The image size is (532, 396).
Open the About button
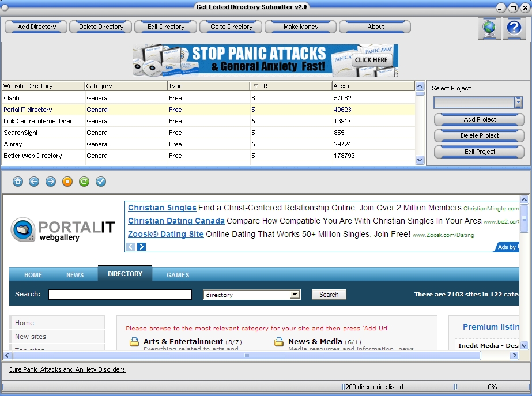[x=375, y=27]
